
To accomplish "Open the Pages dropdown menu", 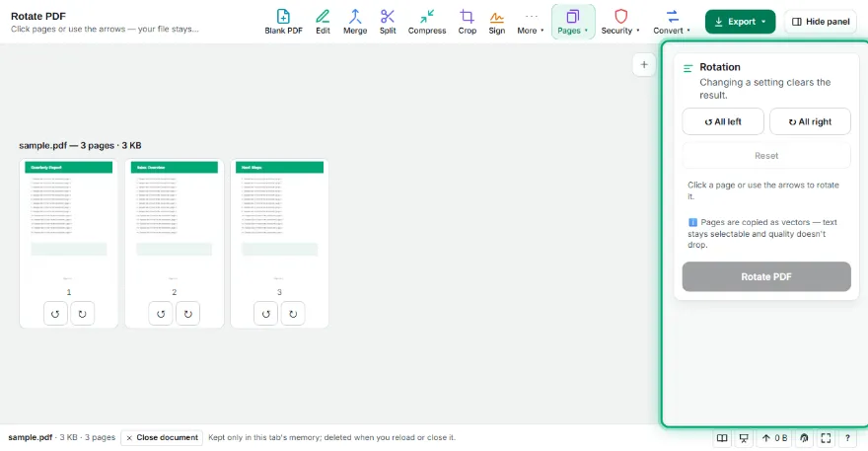I will [573, 22].
